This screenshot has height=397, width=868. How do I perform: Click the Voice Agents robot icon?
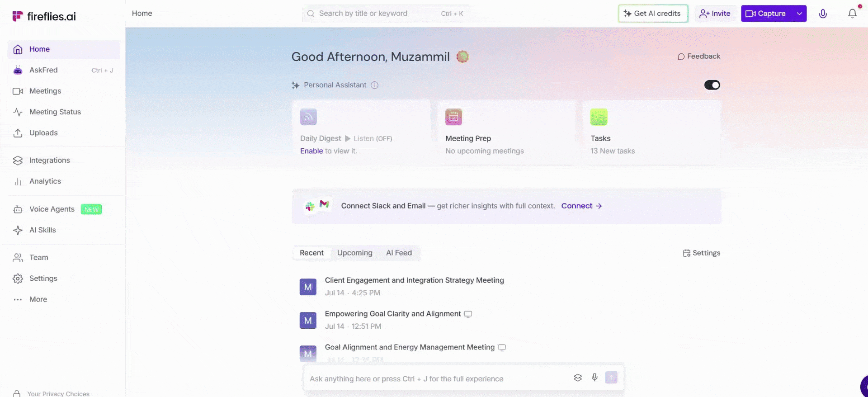pyautogui.click(x=18, y=209)
